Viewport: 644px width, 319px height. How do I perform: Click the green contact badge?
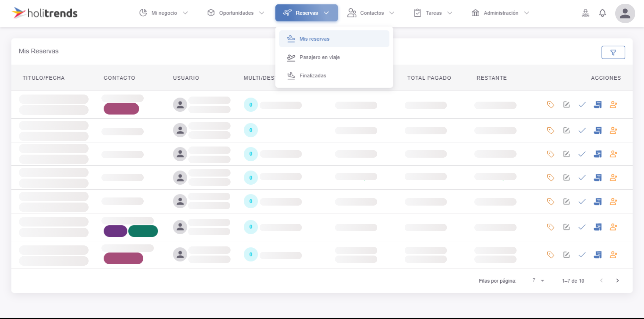[x=143, y=231]
